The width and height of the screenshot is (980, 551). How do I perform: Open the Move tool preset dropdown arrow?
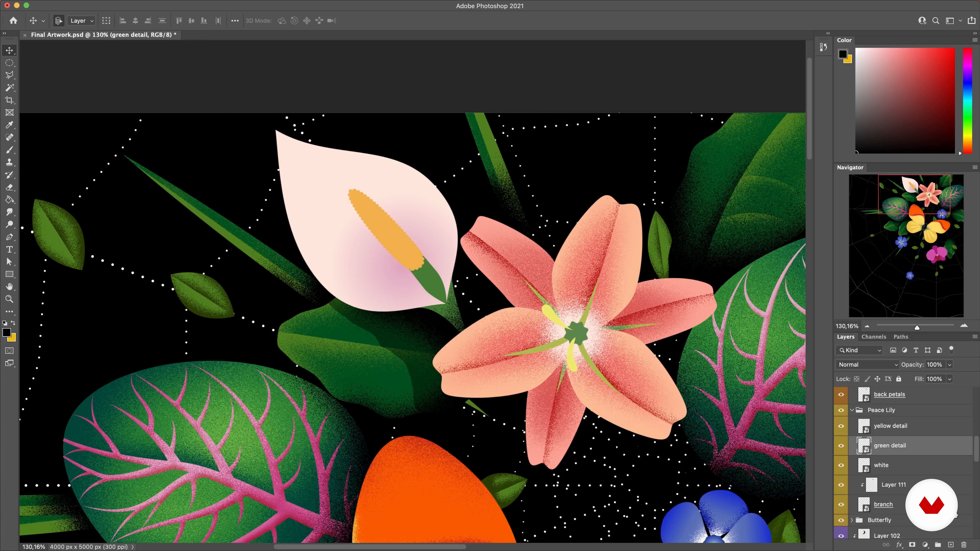tap(43, 21)
